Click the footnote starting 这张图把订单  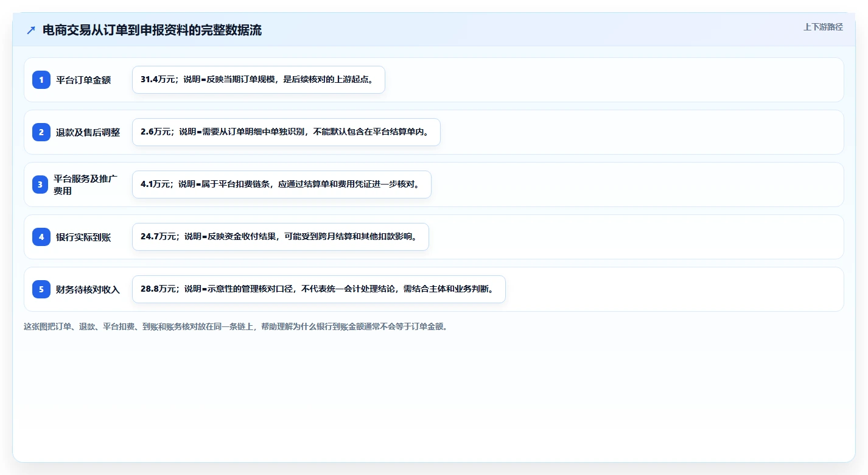coord(236,326)
